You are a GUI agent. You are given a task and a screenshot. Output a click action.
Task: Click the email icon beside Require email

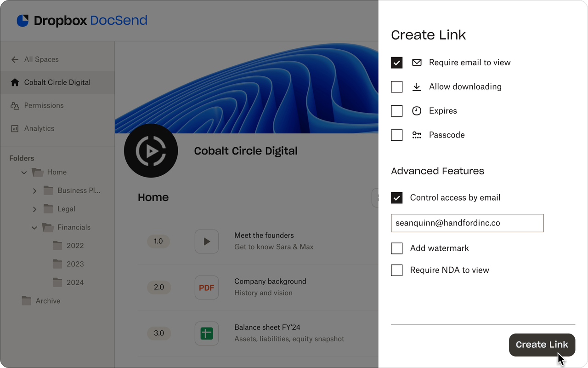pos(417,62)
